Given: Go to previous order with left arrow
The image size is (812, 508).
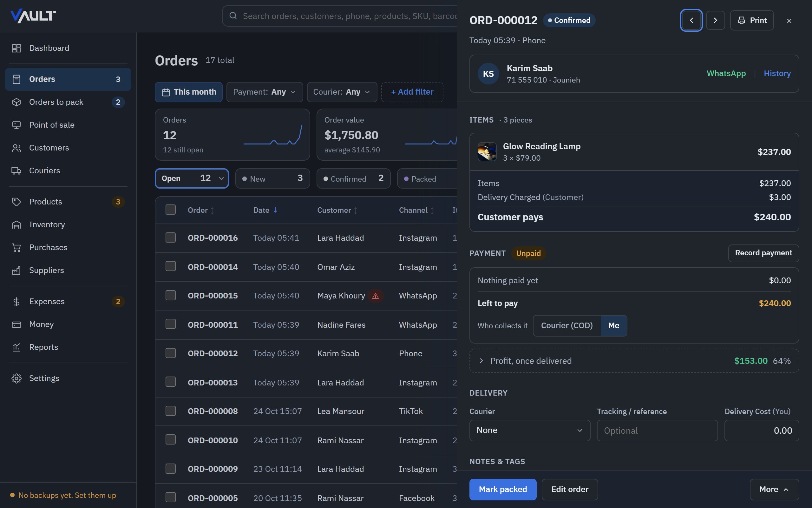Looking at the screenshot, I should tap(691, 20).
